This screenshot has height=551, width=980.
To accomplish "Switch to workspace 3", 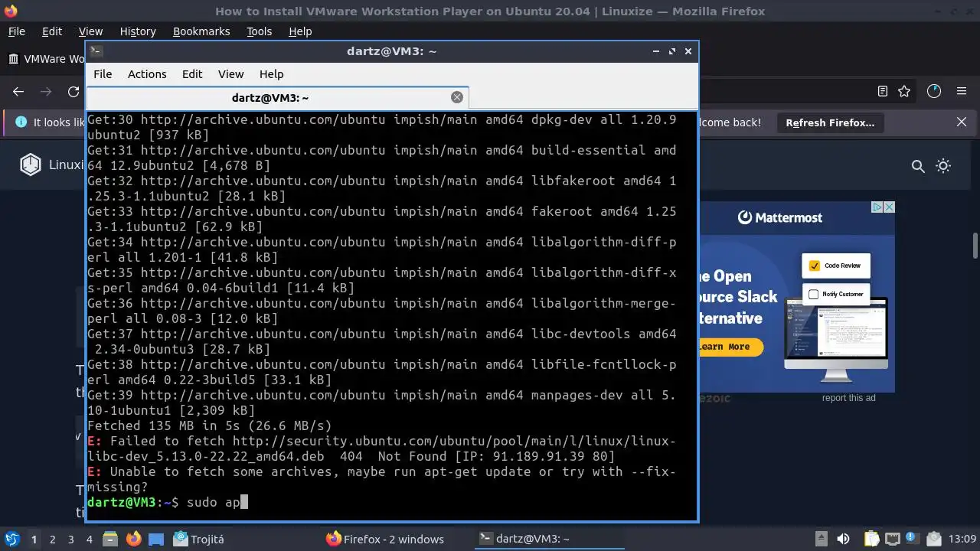I will 70,540.
